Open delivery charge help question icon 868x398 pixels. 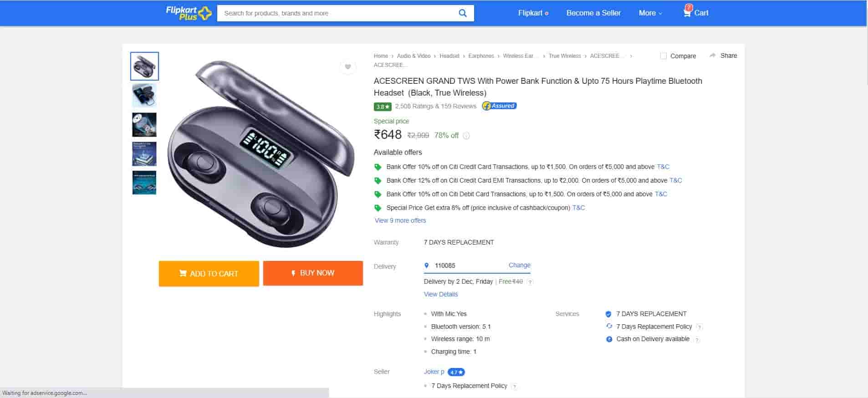pos(530,282)
